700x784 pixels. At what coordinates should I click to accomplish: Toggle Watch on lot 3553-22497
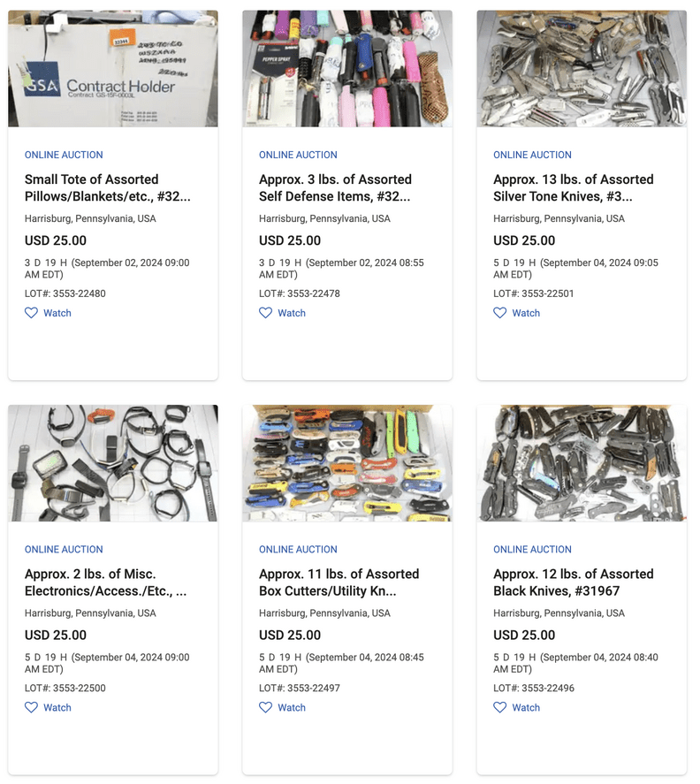pos(283,707)
